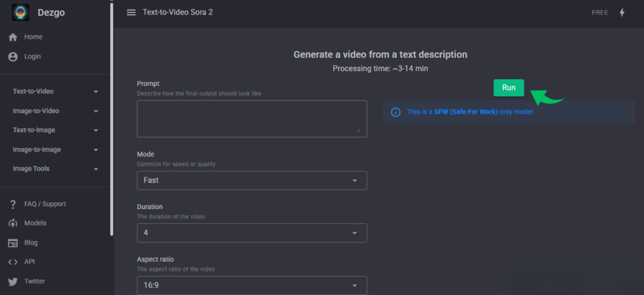Open the Blog link
This screenshot has width=644, height=295.
tap(31, 243)
